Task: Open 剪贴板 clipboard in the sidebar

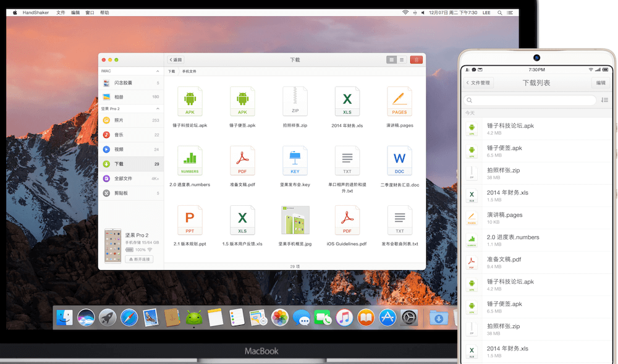Action: [x=131, y=193]
